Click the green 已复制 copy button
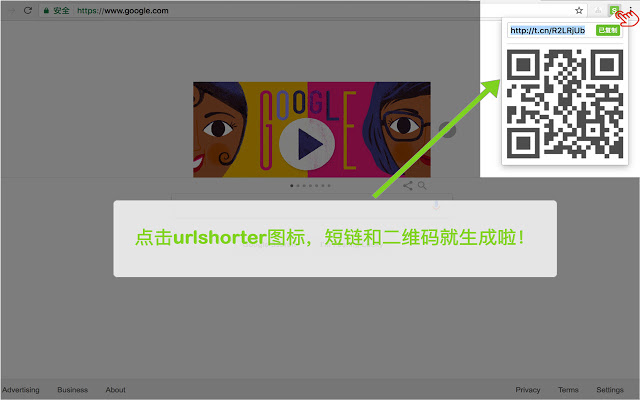The width and height of the screenshot is (640, 400). point(608,30)
